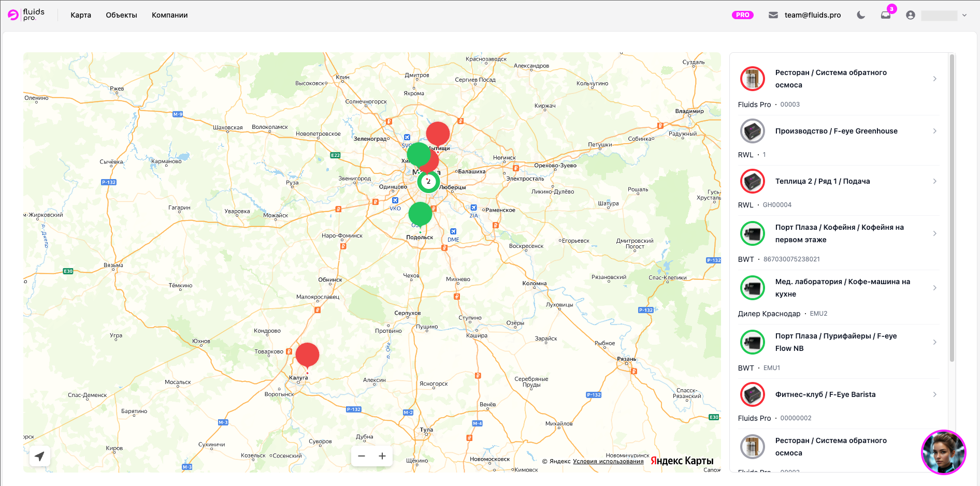The height and width of the screenshot is (486, 980).
Task: Click the green marker above Подольск
Action: (x=420, y=215)
